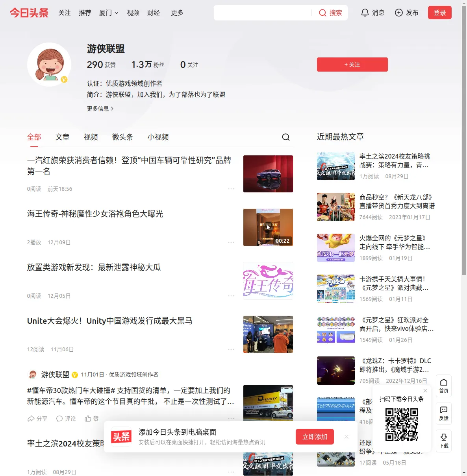Click 游侠联盟 profile avatar
The height and width of the screenshot is (476, 467).
49,65
